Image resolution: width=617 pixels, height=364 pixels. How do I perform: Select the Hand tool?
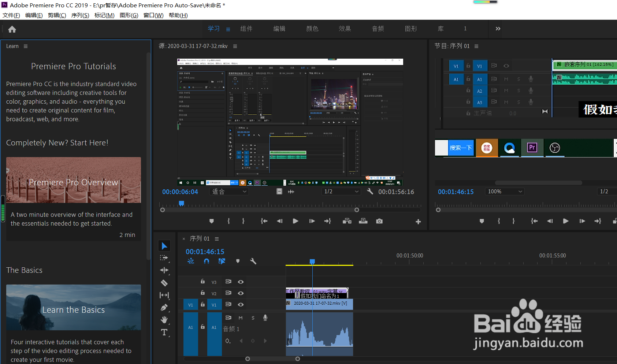[164, 320]
